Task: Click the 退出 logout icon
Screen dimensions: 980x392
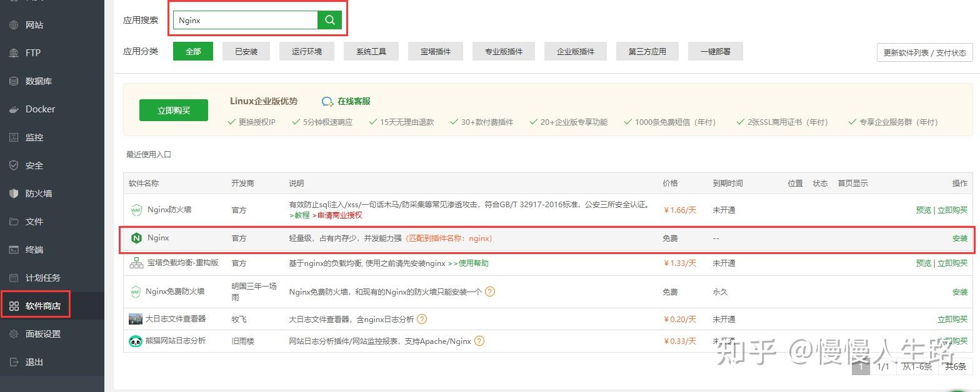Action: click(x=14, y=362)
